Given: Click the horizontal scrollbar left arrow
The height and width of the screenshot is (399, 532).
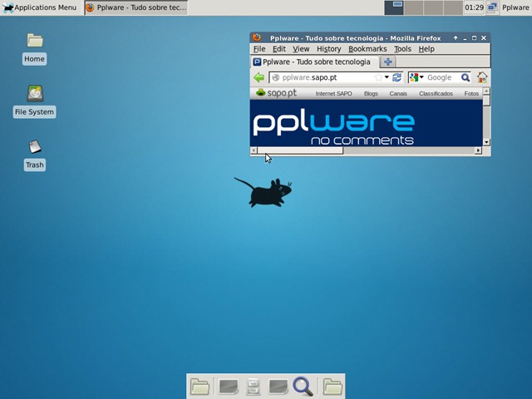Looking at the screenshot, I should pyautogui.click(x=254, y=150).
